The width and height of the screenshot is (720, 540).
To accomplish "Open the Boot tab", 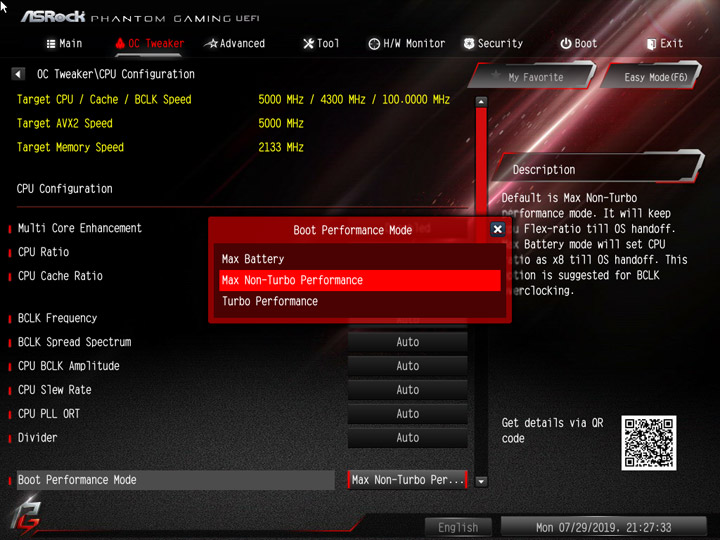I will [579, 44].
